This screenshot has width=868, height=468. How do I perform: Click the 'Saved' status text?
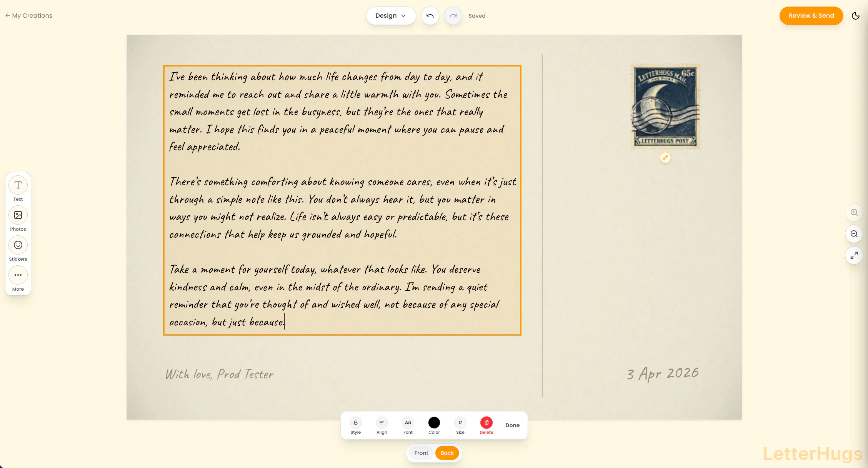pyautogui.click(x=477, y=16)
